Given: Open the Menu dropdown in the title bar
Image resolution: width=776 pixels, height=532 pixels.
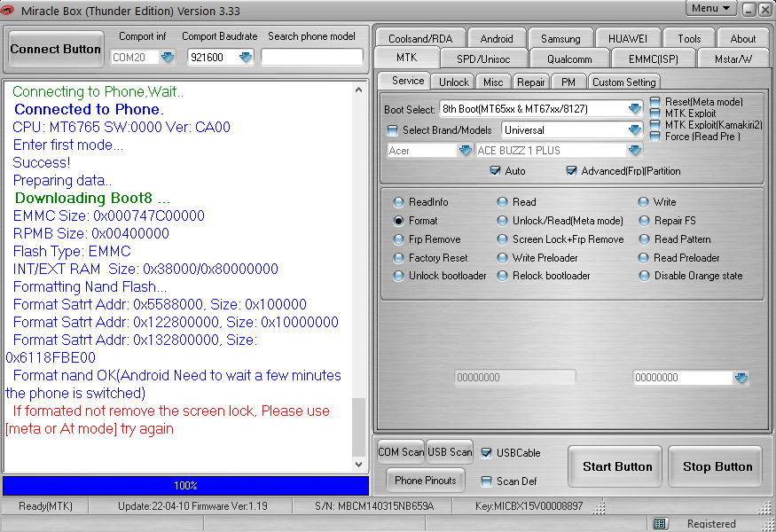Looking at the screenshot, I should 711,8.
